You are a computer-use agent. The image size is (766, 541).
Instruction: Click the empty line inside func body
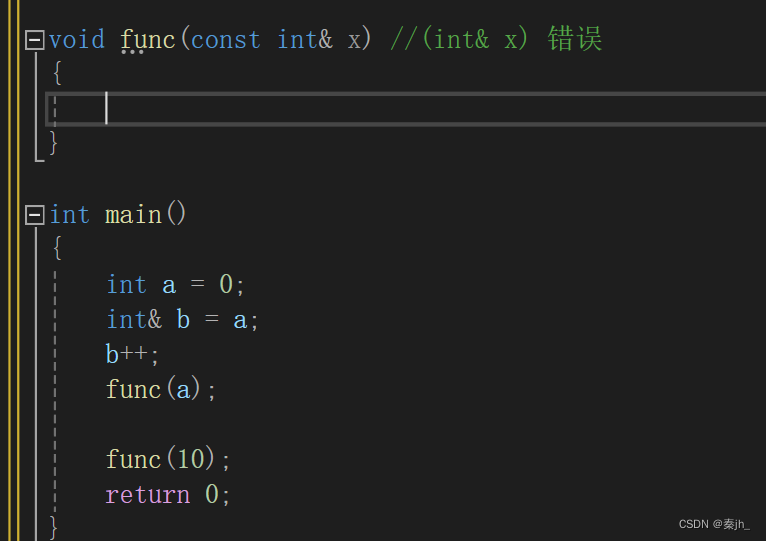tap(405, 108)
